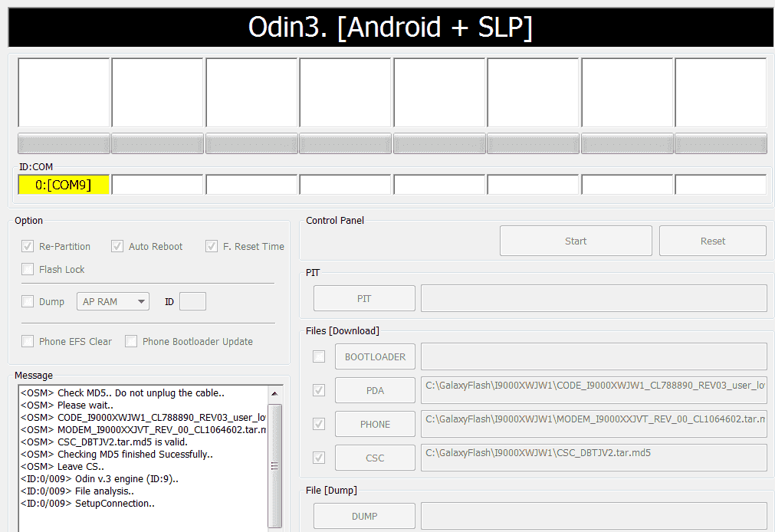Click the Start button

point(576,241)
